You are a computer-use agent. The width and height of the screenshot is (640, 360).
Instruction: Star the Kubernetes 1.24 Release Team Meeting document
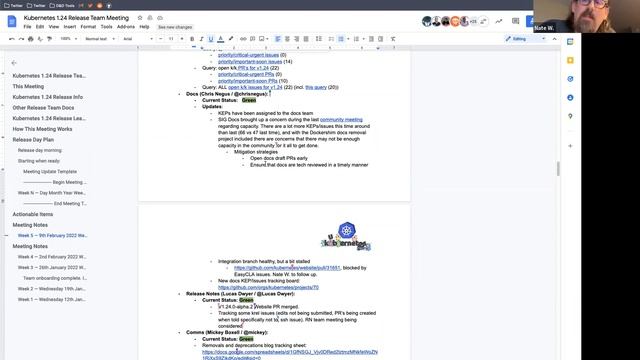[140, 18]
